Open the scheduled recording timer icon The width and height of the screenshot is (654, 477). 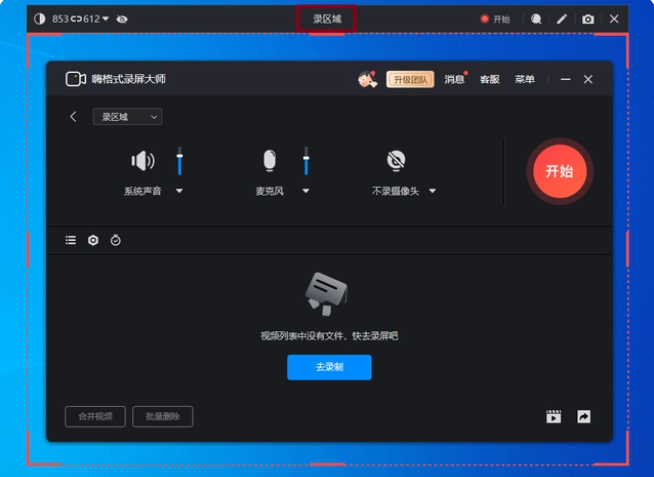(x=116, y=240)
